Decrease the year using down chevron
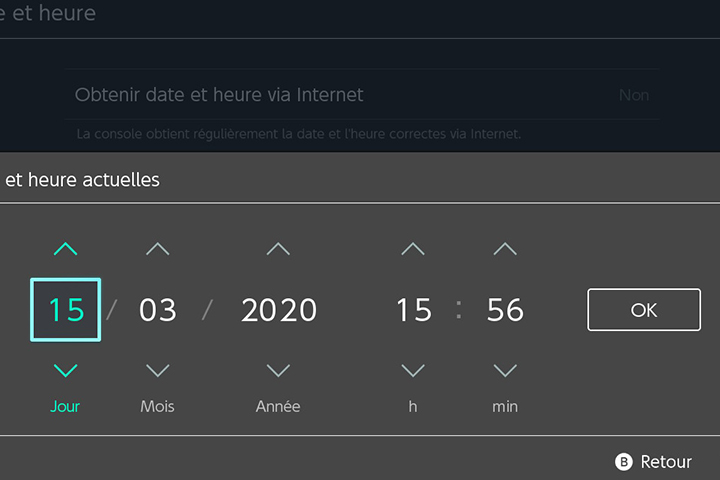720x480 pixels. (278, 371)
